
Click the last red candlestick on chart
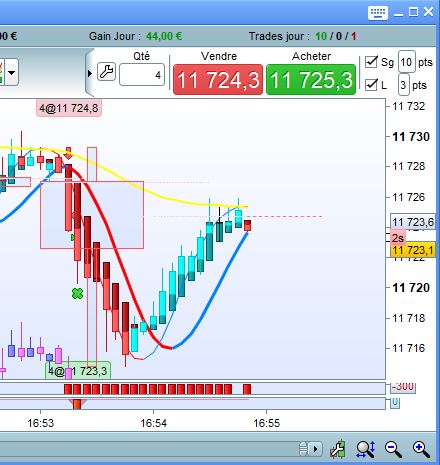pyautogui.click(x=247, y=225)
